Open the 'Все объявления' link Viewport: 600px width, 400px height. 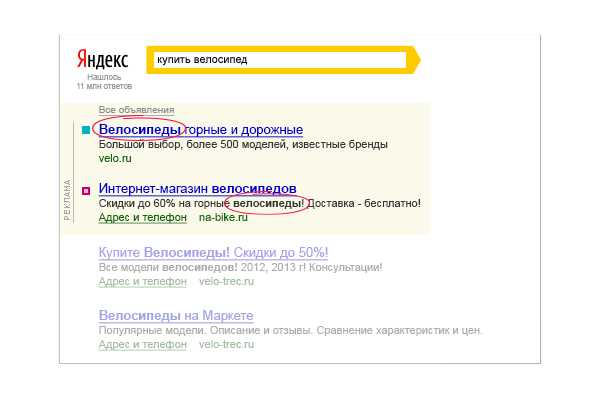coord(136,110)
